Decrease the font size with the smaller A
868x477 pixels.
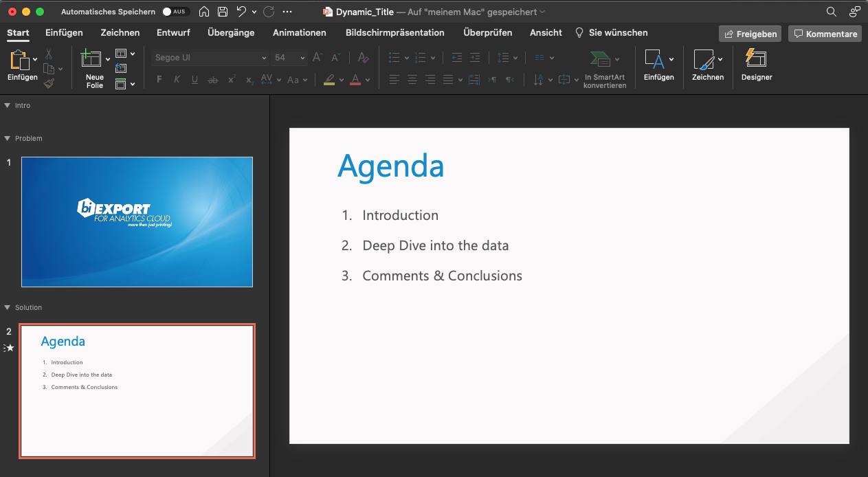coord(336,58)
